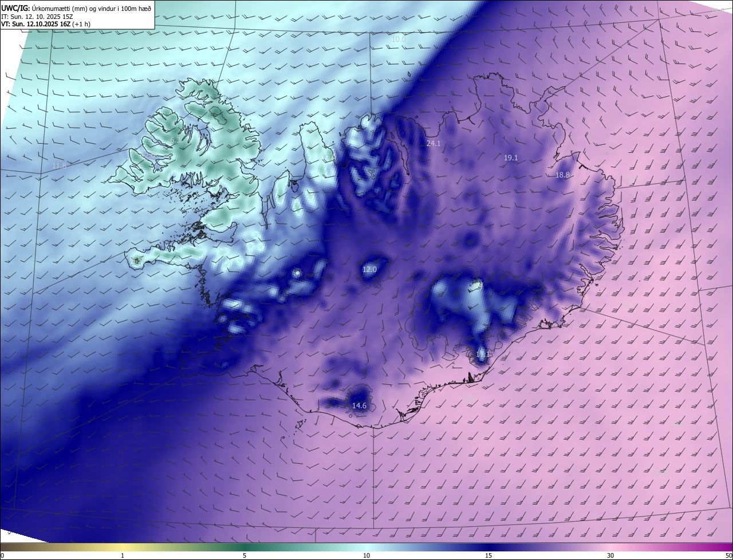Screen dimensions: 733x560
Task: Click the 19.1 value label on the map
Action: pyautogui.click(x=511, y=157)
